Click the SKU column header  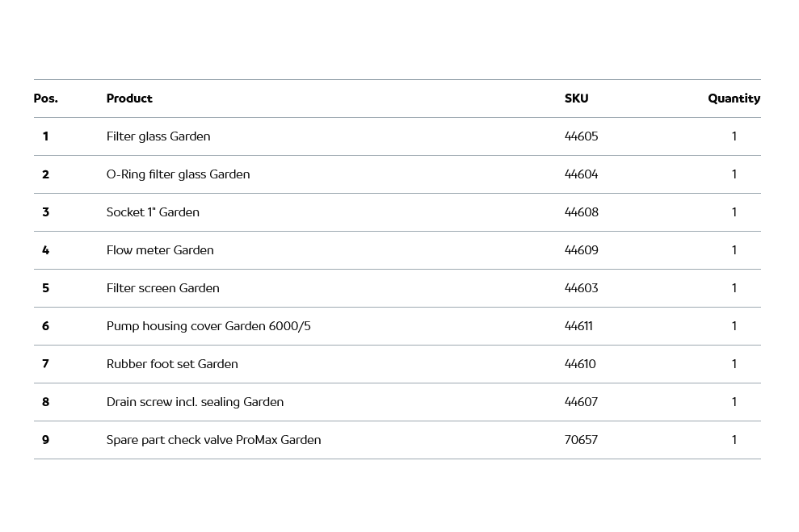(x=576, y=98)
